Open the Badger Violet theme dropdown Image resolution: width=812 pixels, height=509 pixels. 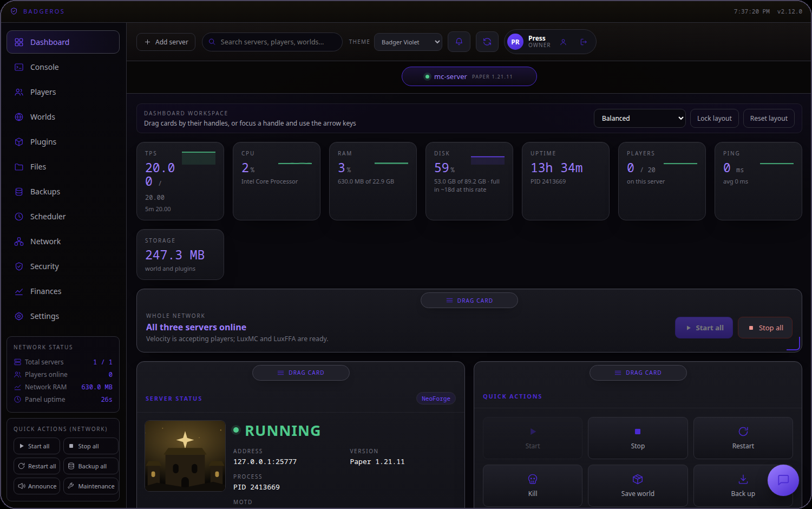[408, 42]
